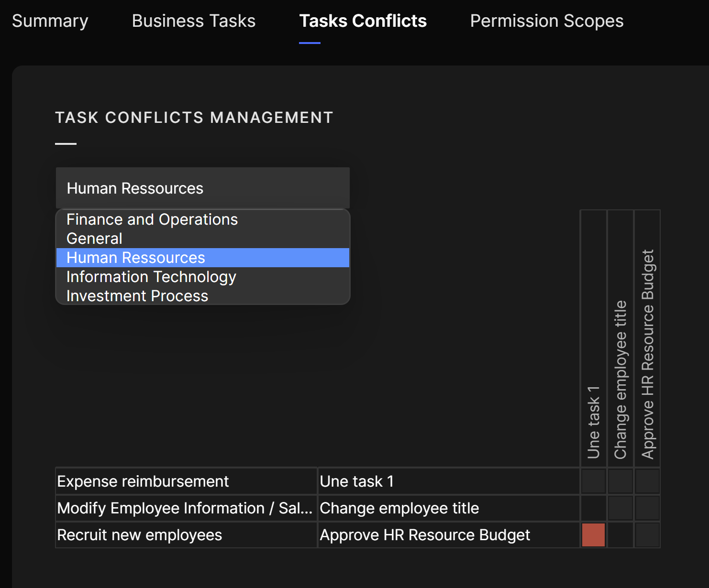The height and width of the screenshot is (588, 709).
Task: Select Investment Process in the dropdown list
Action: [137, 296]
